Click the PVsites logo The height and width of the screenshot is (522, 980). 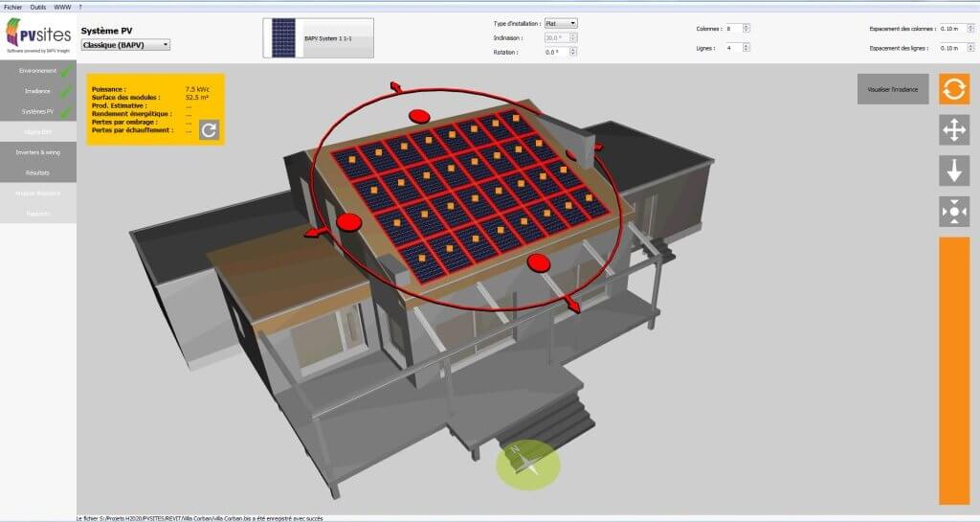coord(37,35)
